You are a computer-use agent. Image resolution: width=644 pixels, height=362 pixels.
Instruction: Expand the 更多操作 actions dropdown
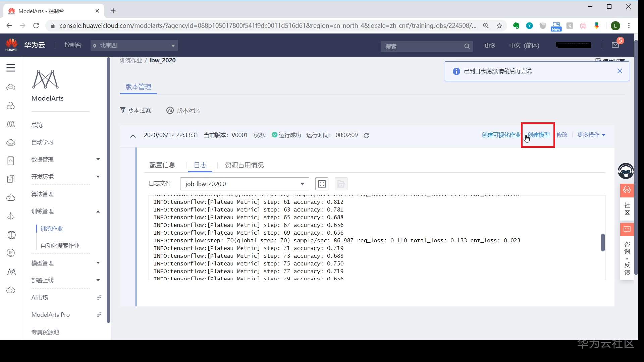click(591, 135)
